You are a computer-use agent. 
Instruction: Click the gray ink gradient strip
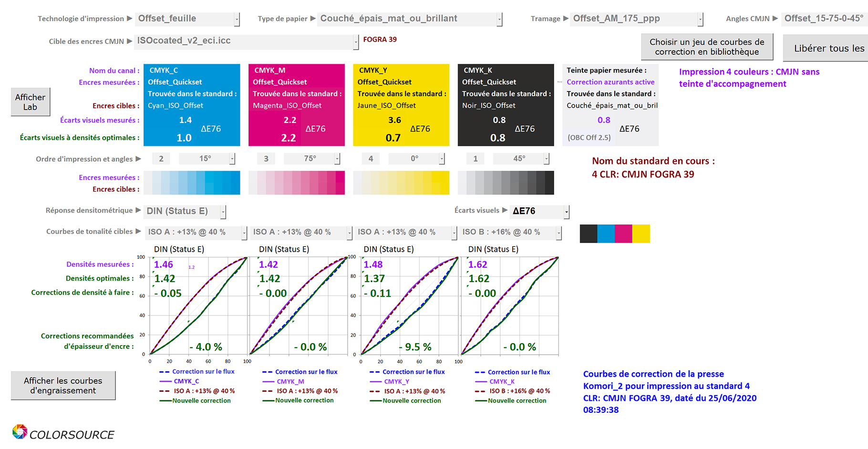[x=506, y=183]
